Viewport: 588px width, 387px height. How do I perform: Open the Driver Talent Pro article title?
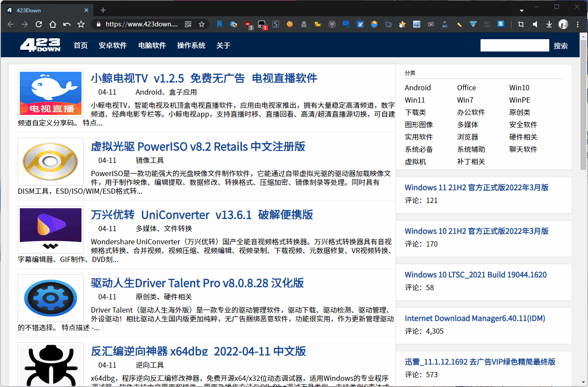tap(197, 283)
